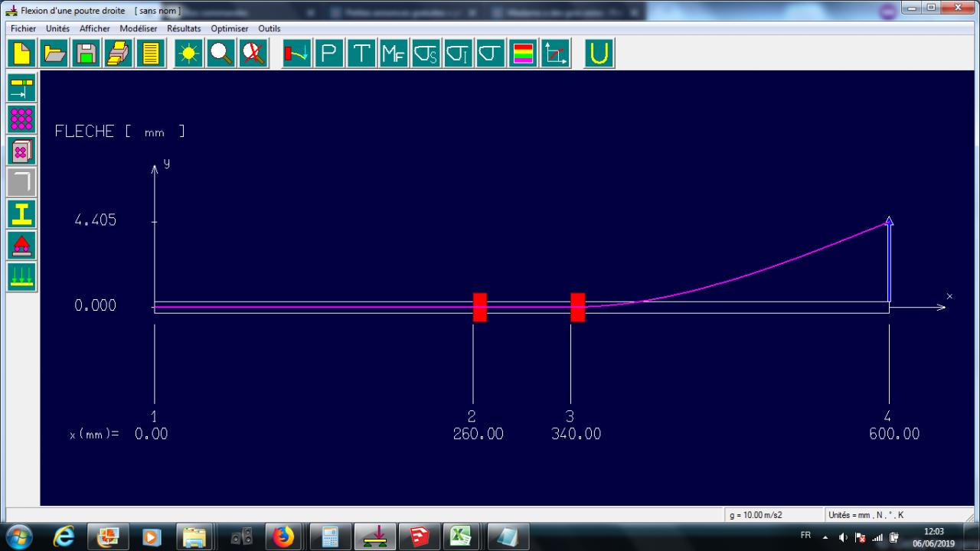The image size is (980, 551).
Task: Open the Modéliser menu
Action: (x=139, y=28)
